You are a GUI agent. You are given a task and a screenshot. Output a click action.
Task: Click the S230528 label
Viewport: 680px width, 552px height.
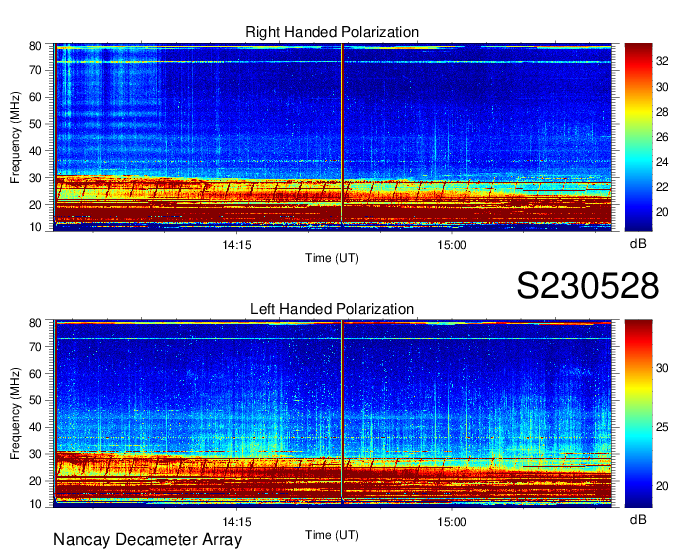[x=588, y=286]
